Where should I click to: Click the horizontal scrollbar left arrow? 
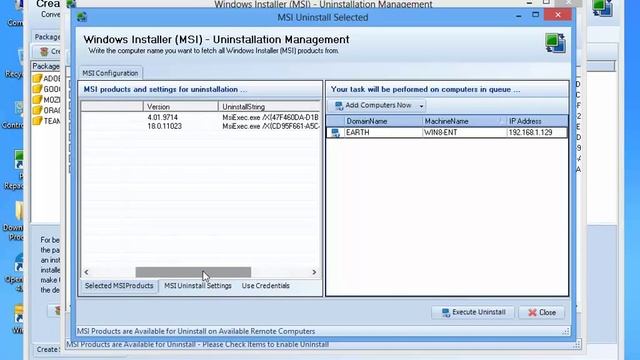click(86, 272)
